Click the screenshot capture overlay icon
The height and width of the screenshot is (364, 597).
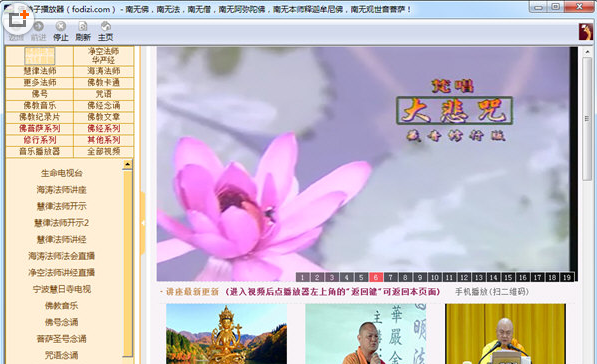coord(18,18)
